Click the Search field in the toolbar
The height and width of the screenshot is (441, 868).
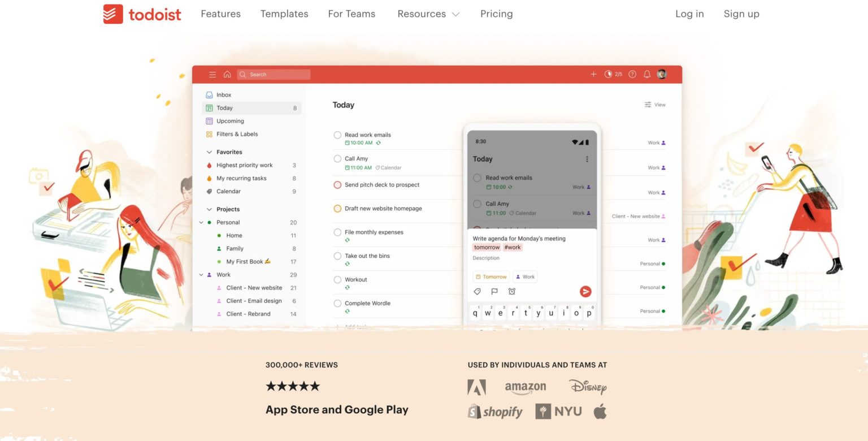click(274, 74)
